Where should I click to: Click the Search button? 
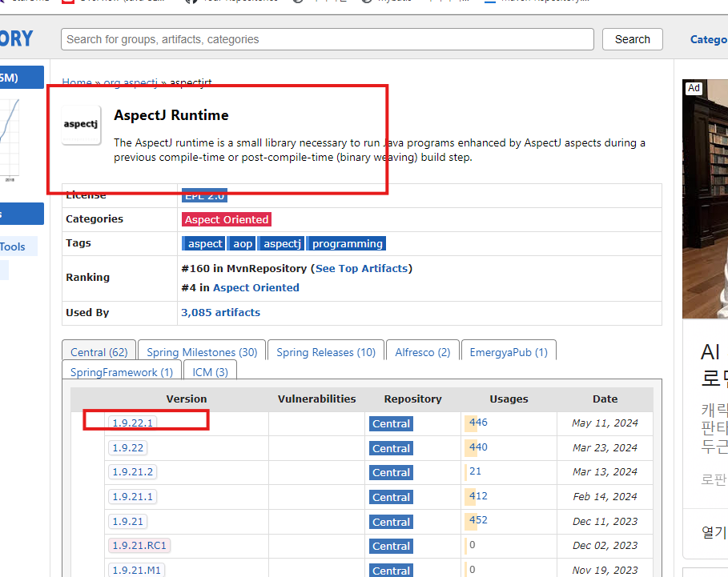click(633, 39)
